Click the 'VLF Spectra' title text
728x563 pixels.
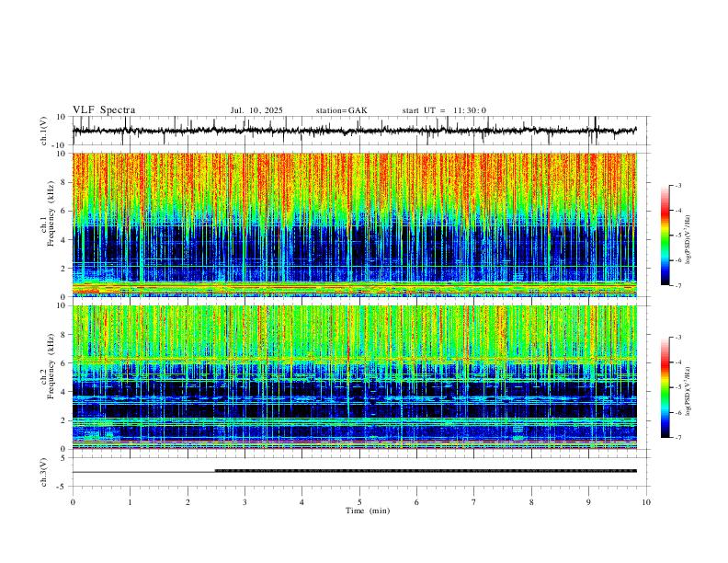click(x=104, y=110)
